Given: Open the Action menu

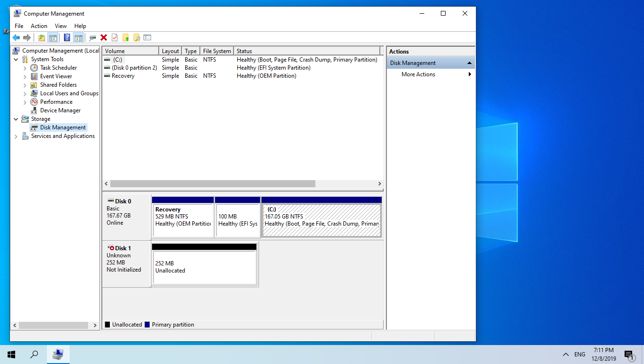Looking at the screenshot, I should click(x=39, y=26).
